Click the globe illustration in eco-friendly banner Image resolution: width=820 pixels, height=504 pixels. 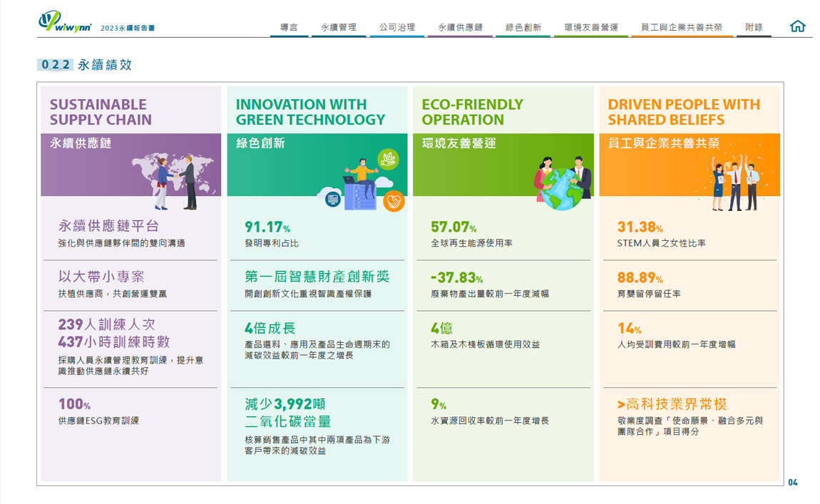[x=562, y=188]
